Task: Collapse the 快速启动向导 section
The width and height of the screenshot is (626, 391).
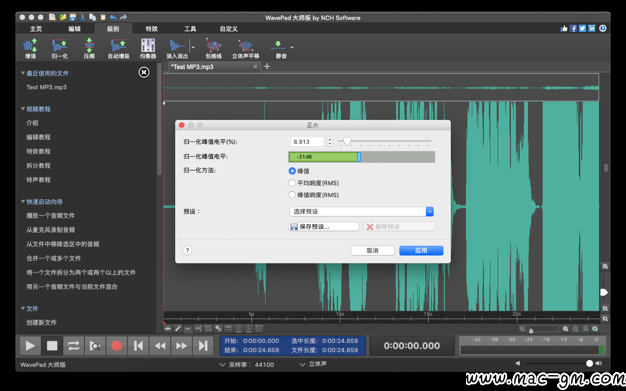Action: pos(23,202)
